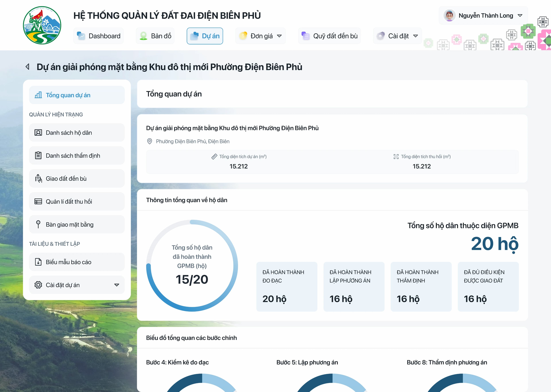Click the QUẢN LÝ HIỆN TRẠNG section label
The image size is (551, 392).
pyautogui.click(x=56, y=114)
